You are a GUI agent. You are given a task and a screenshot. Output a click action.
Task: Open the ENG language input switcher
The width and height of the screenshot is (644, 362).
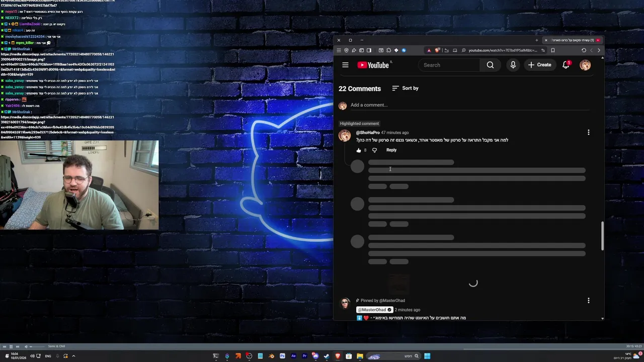pyautogui.click(x=48, y=356)
